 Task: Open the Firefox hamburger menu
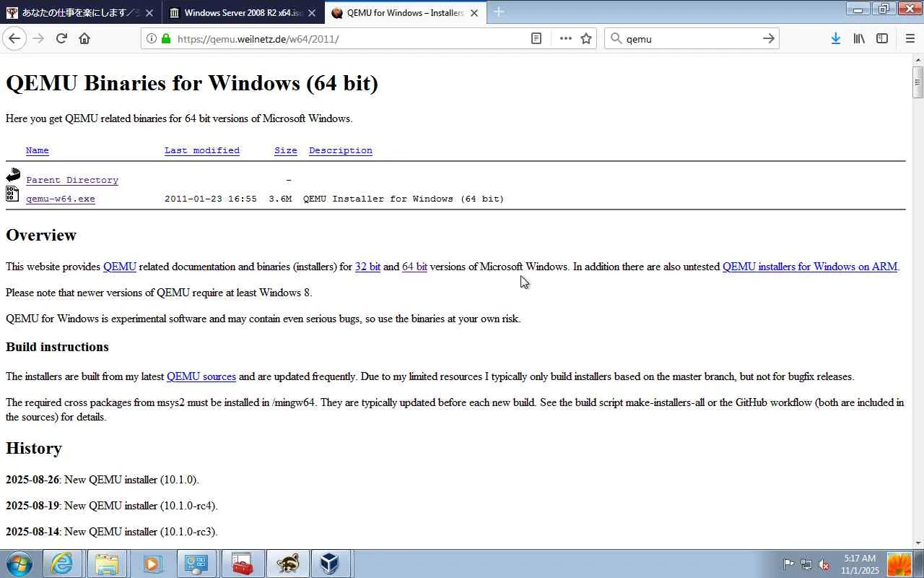click(x=910, y=38)
